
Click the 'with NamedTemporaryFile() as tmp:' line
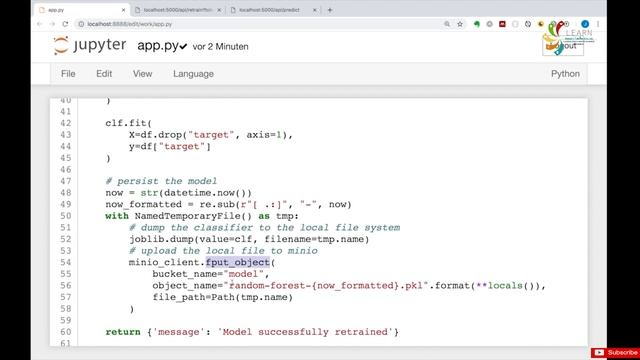pos(202,216)
